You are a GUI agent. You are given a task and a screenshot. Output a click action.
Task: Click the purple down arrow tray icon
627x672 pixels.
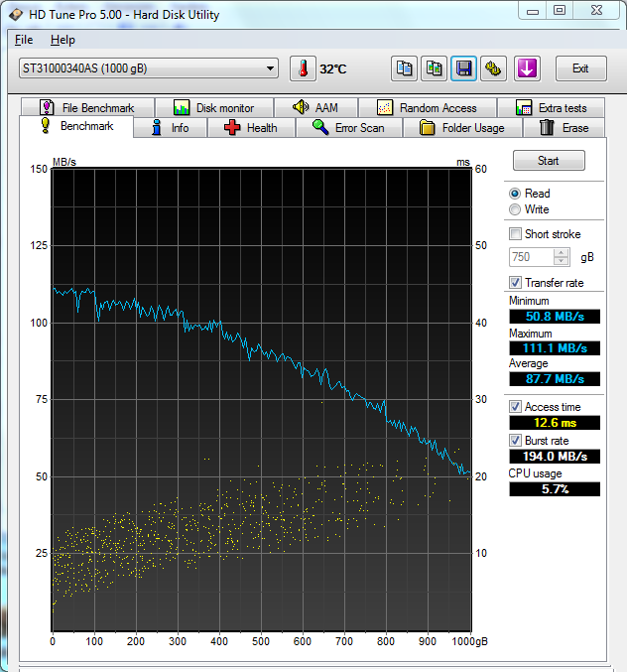(x=527, y=68)
